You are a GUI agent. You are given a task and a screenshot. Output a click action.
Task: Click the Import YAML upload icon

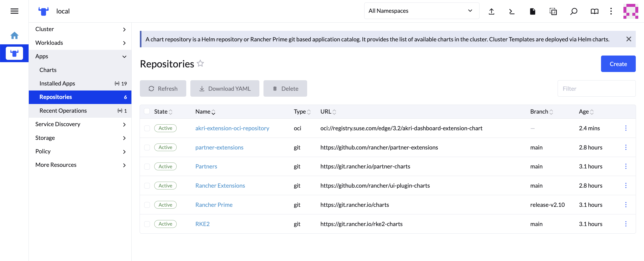click(x=491, y=11)
